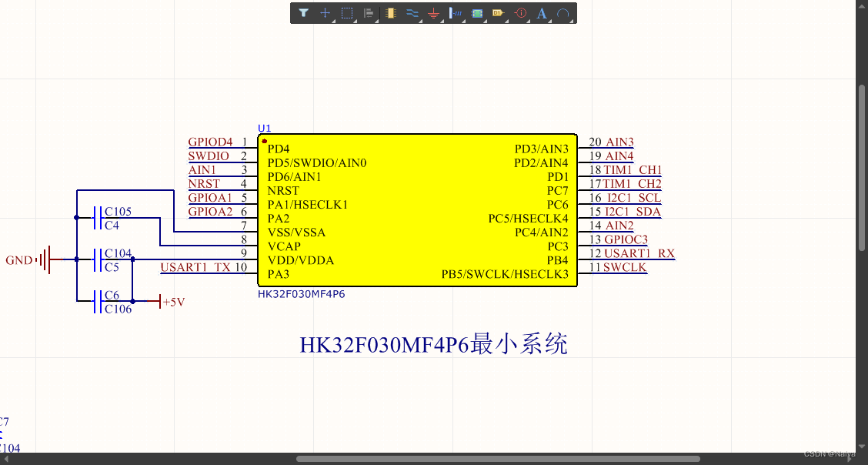The width and height of the screenshot is (868, 465).
Task: Open the power port options dropdown
Action: [441, 21]
